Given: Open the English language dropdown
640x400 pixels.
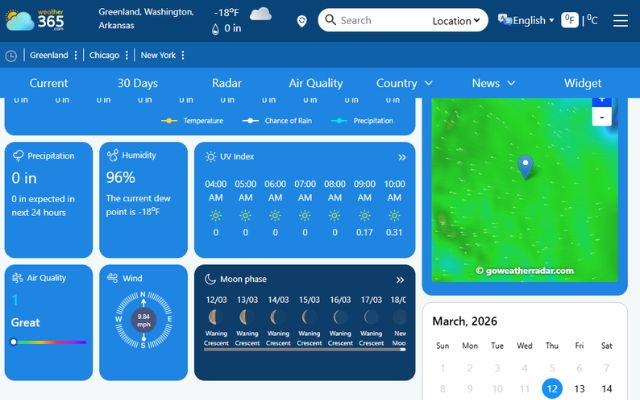Looking at the screenshot, I should (x=533, y=20).
